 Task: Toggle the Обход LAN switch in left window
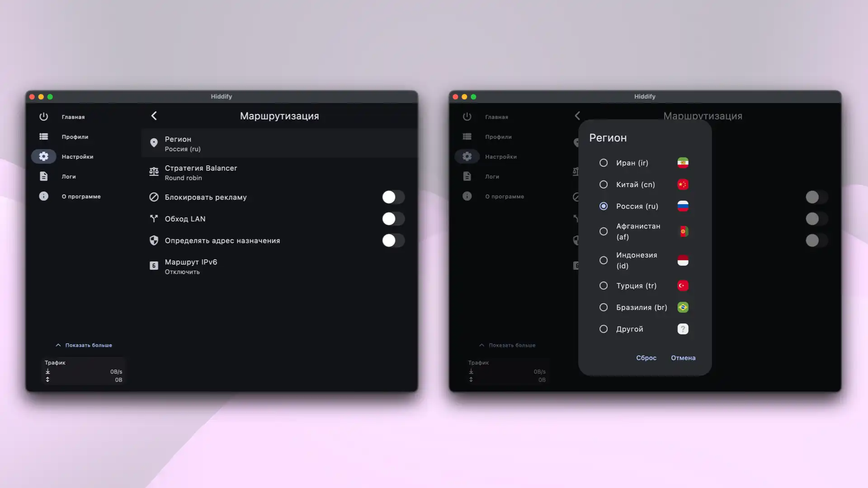pos(393,219)
